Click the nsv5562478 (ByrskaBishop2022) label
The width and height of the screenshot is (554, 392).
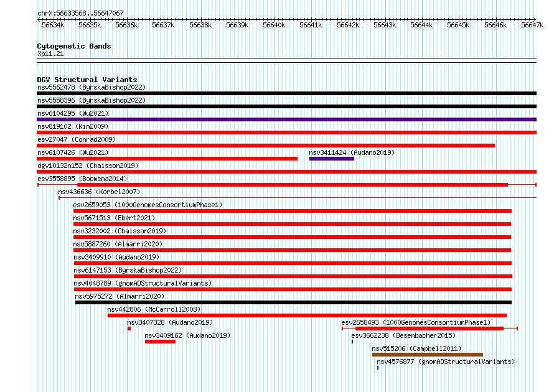[92, 87]
